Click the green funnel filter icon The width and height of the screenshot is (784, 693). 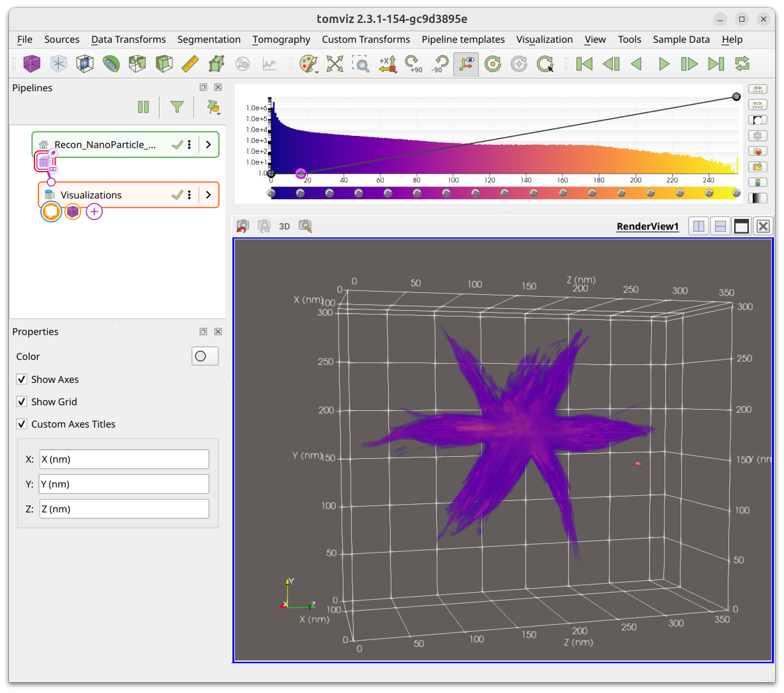(177, 107)
